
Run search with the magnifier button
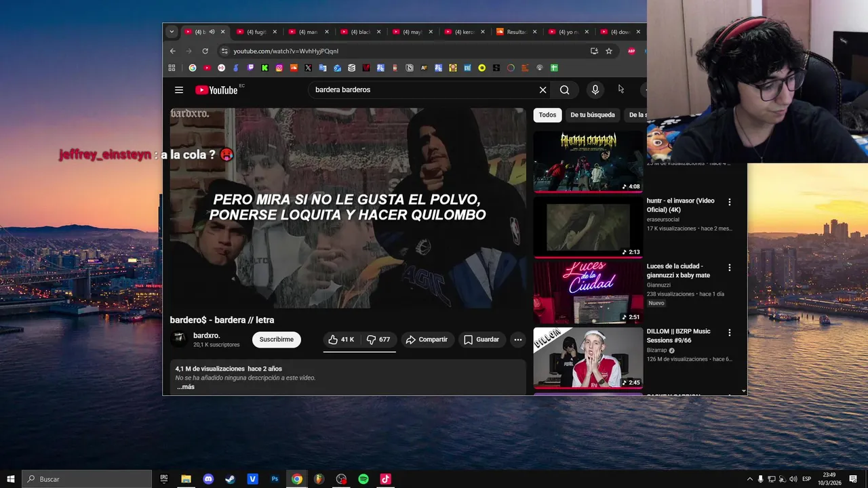point(564,90)
